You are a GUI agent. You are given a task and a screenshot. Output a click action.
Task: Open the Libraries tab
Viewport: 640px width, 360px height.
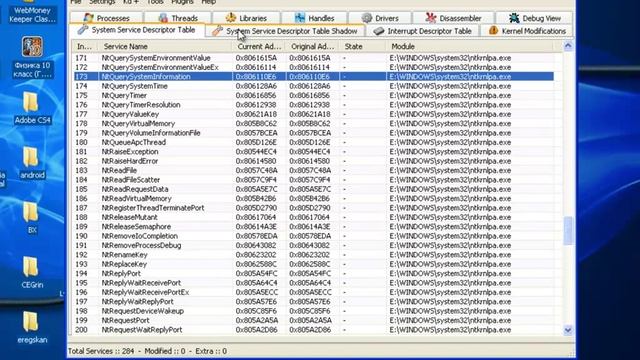[x=246, y=18]
